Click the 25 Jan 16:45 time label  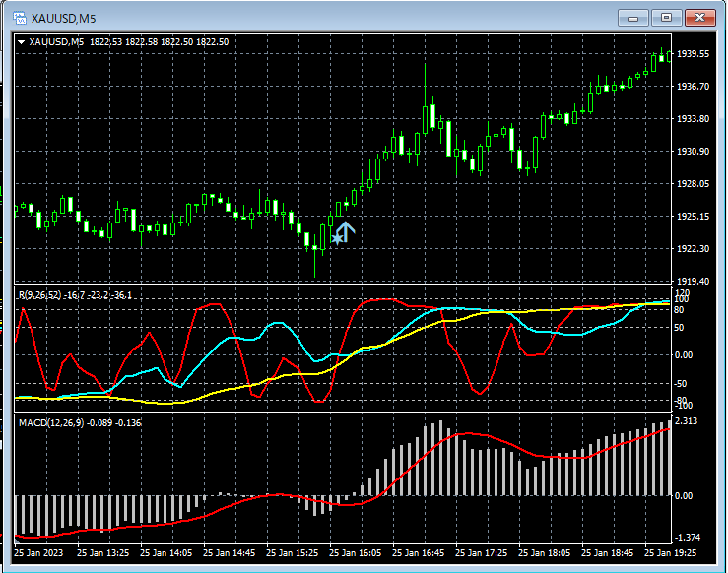[418, 553]
